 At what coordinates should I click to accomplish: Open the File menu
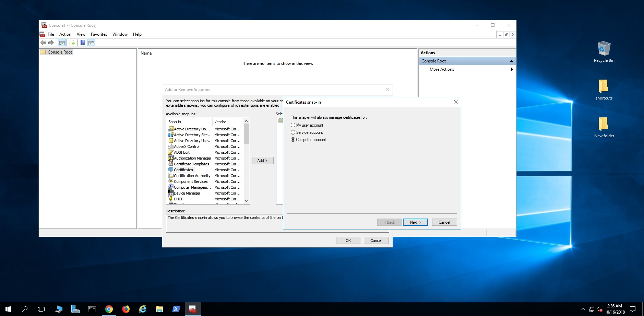pyautogui.click(x=51, y=34)
